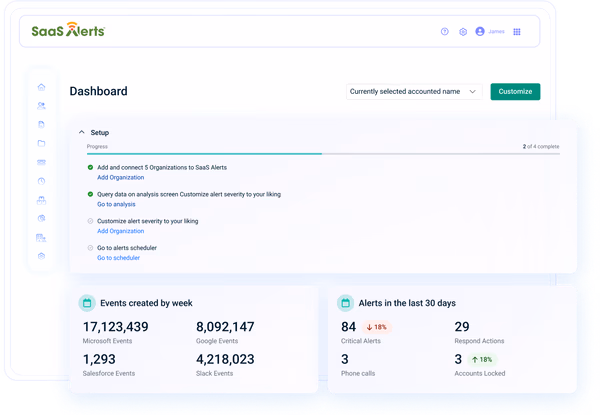The image size is (600, 415).
Task: Click Events created by week title
Action: [x=146, y=303]
